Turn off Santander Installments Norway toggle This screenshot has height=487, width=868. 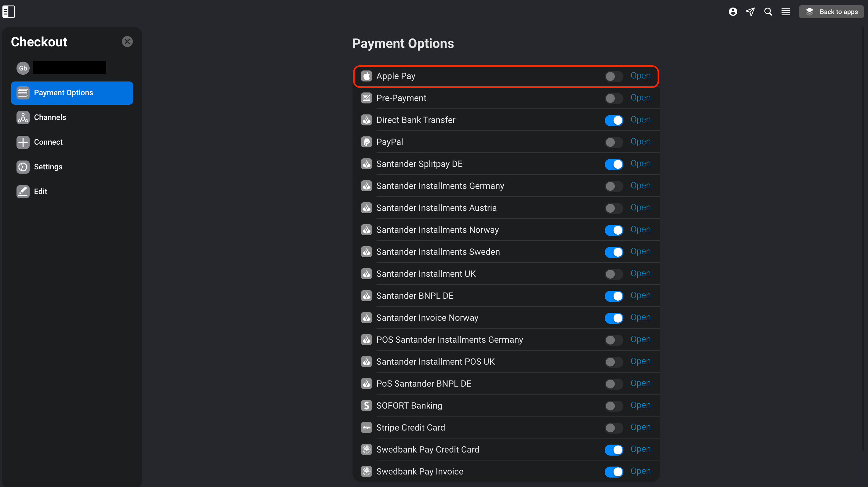tap(614, 230)
